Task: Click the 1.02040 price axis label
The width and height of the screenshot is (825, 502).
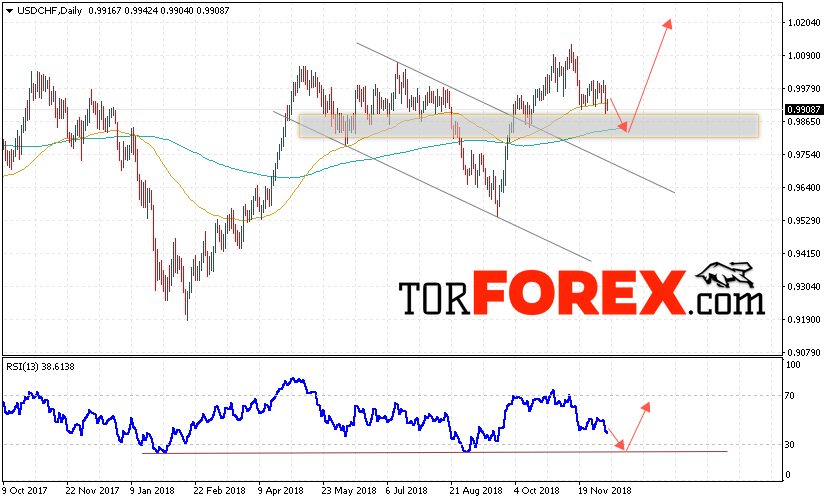Action: click(x=804, y=23)
